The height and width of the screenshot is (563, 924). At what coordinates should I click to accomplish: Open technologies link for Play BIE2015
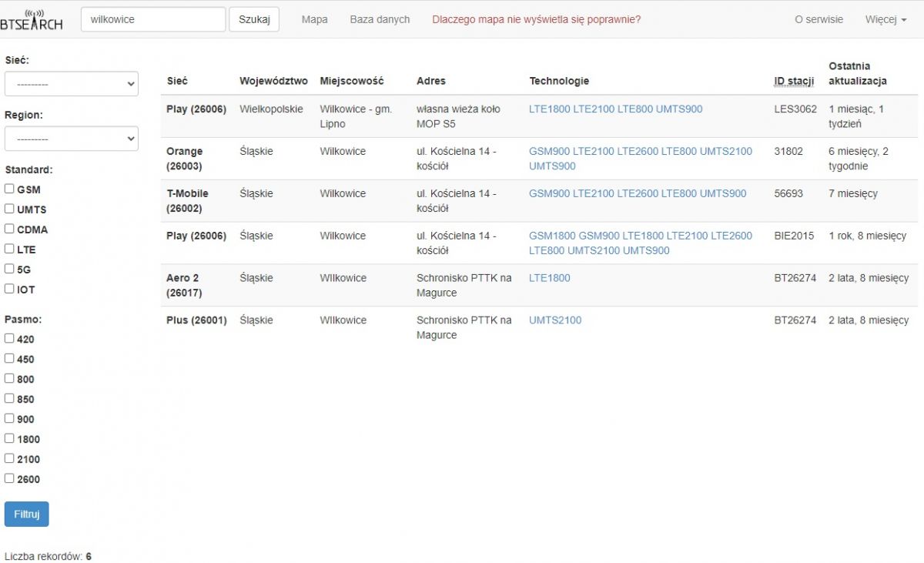[x=641, y=243]
